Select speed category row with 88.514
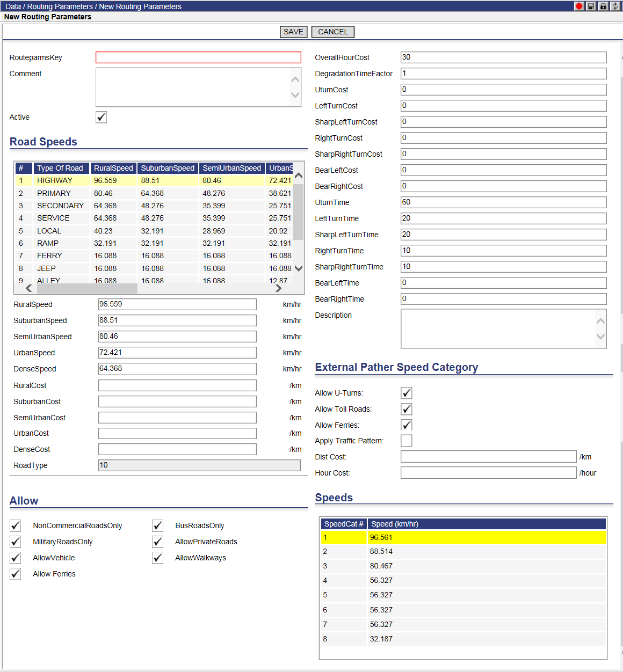 pos(463,551)
